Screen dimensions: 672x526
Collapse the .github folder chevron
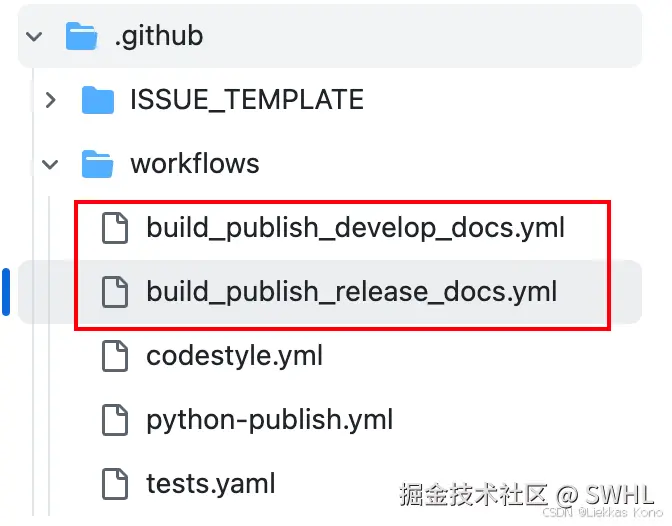(x=35, y=37)
